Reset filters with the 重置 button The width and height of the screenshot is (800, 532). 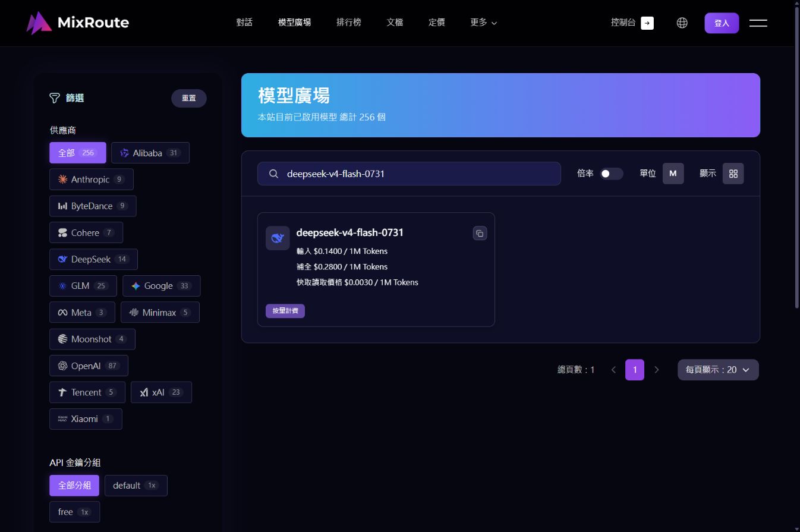coord(189,98)
